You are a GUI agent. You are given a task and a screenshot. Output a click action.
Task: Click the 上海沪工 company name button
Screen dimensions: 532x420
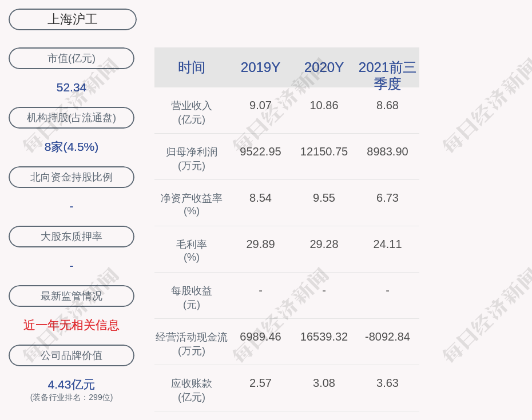pos(72,19)
